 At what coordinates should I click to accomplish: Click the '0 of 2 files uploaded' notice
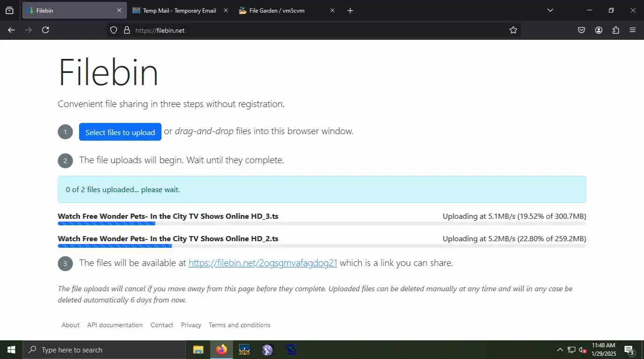click(322, 189)
